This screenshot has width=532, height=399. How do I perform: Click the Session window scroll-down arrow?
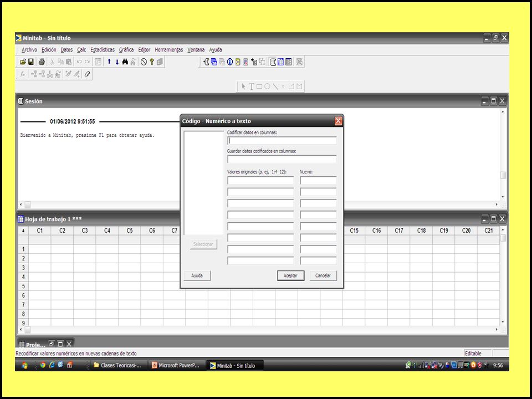503,197
